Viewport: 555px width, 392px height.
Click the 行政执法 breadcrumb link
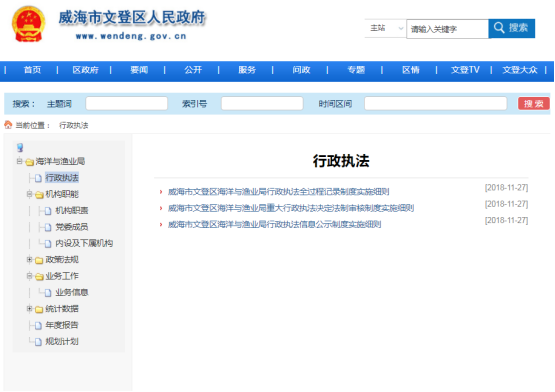click(74, 125)
